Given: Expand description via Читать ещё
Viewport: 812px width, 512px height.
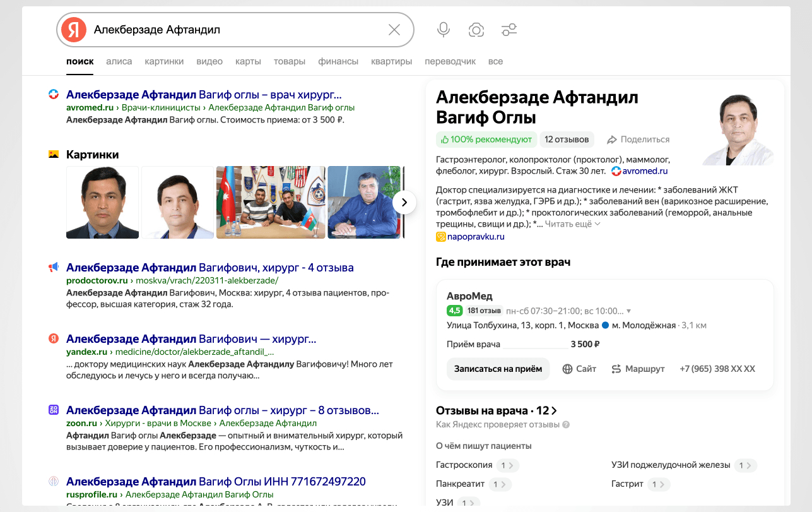Looking at the screenshot, I should 572,223.
